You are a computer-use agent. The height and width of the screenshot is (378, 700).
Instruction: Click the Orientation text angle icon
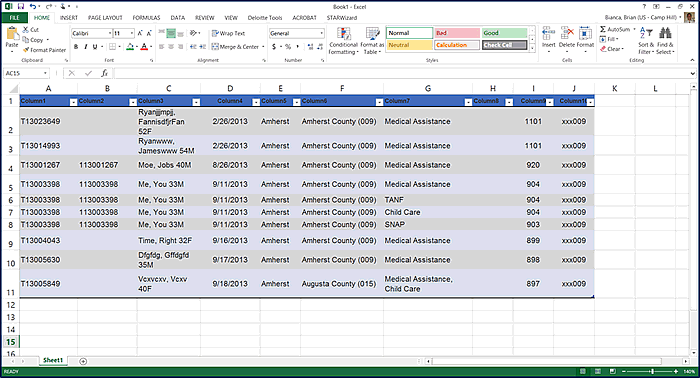(x=193, y=33)
